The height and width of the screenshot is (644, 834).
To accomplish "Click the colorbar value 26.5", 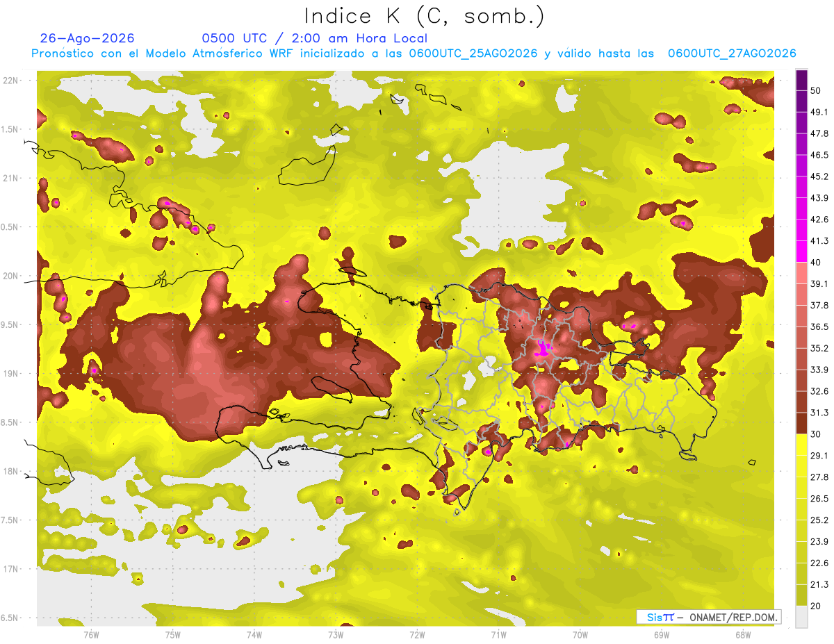I will (819, 499).
